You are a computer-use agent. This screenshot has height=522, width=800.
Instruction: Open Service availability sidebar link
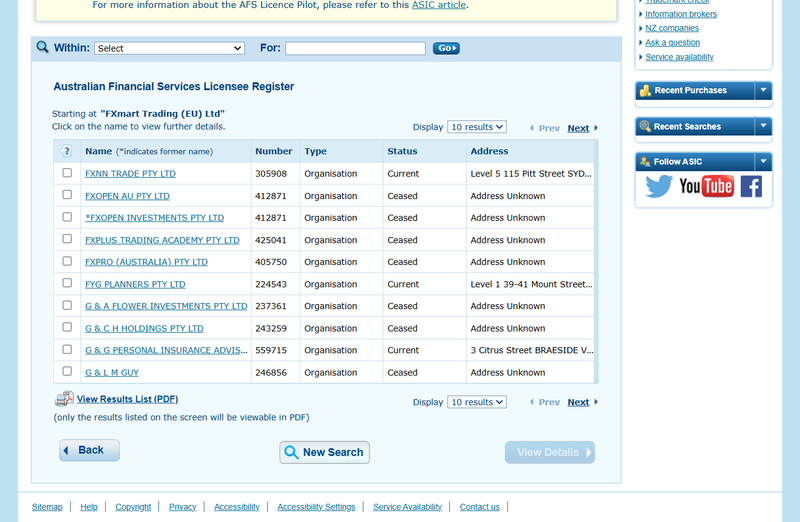pyautogui.click(x=679, y=57)
